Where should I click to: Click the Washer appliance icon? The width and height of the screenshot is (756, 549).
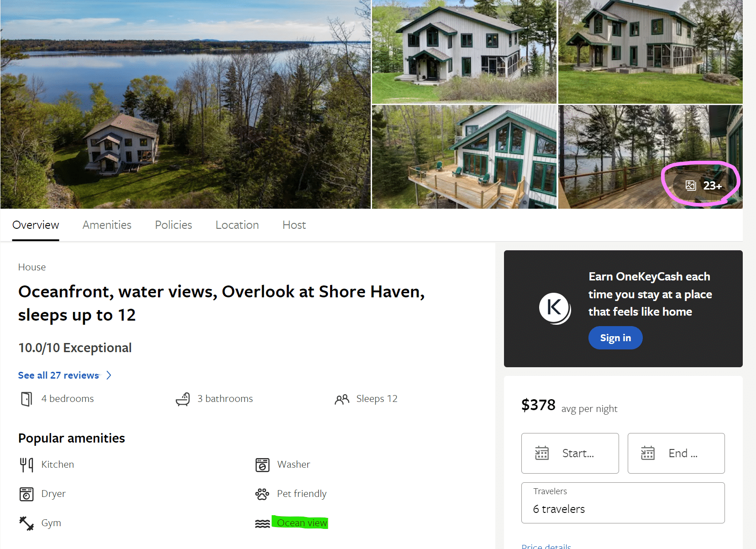(262, 465)
